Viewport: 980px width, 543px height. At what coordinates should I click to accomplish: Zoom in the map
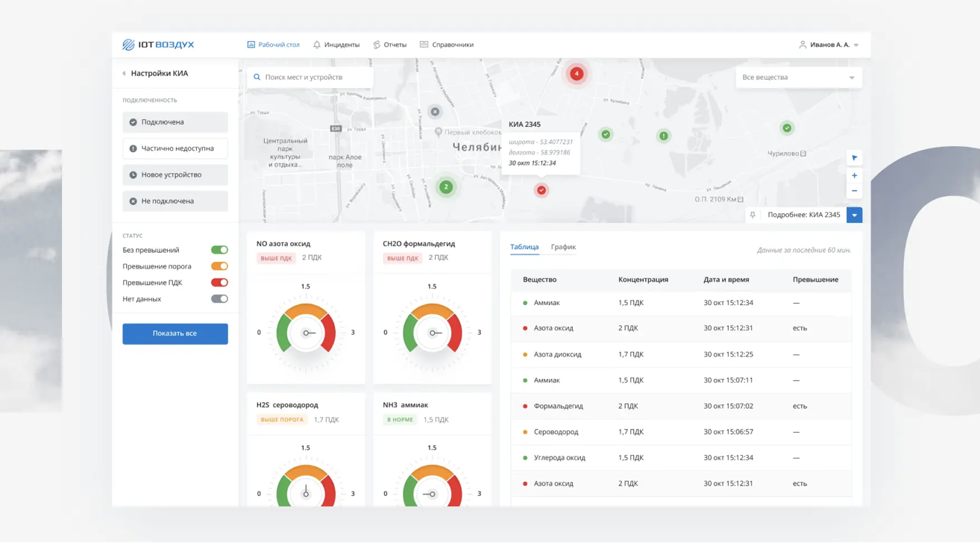click(x=855, y=176)
